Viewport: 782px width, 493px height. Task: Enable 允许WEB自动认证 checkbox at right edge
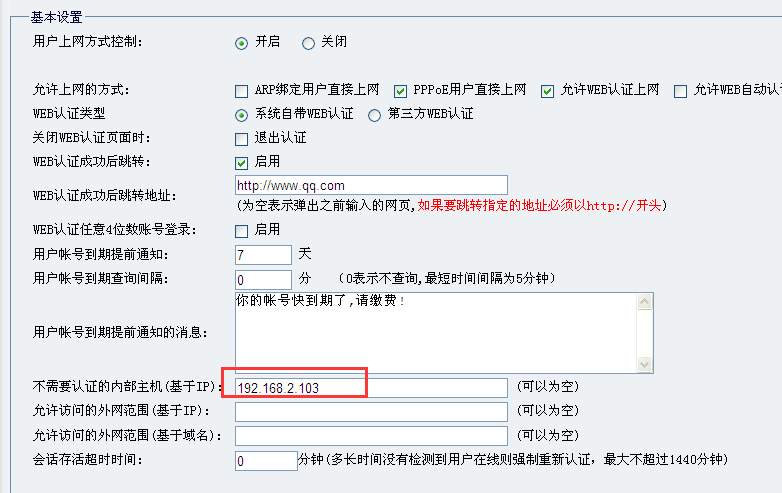point(681,91)
